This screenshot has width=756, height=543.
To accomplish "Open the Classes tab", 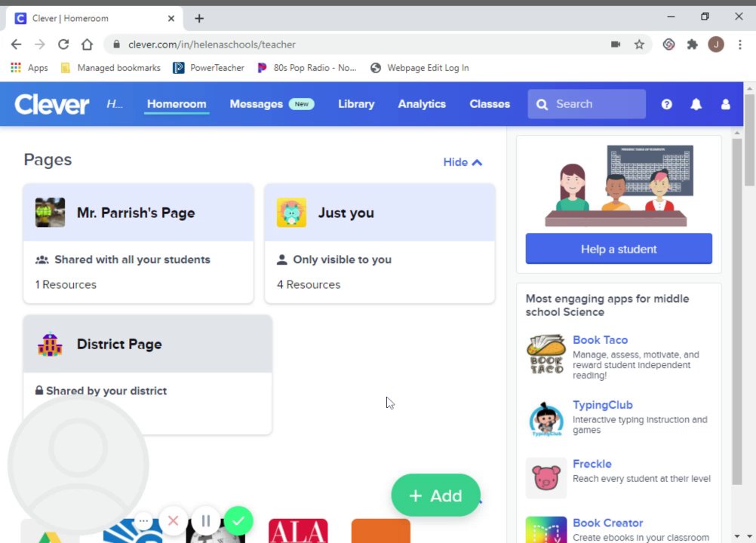I will (490, 104).
